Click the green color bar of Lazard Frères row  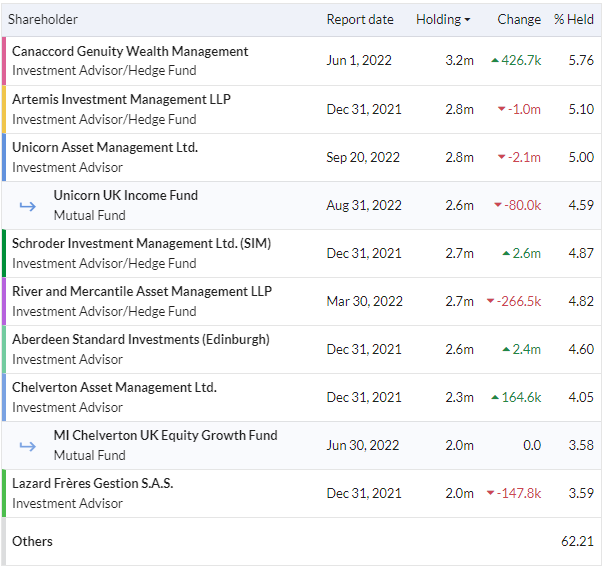click(x=4, y=493)
